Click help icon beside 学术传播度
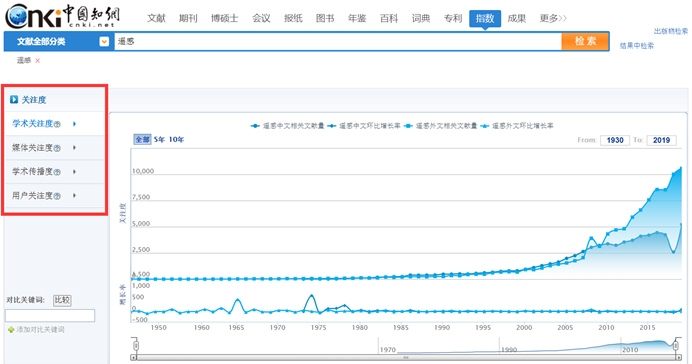692x364 pixels. 57,172
